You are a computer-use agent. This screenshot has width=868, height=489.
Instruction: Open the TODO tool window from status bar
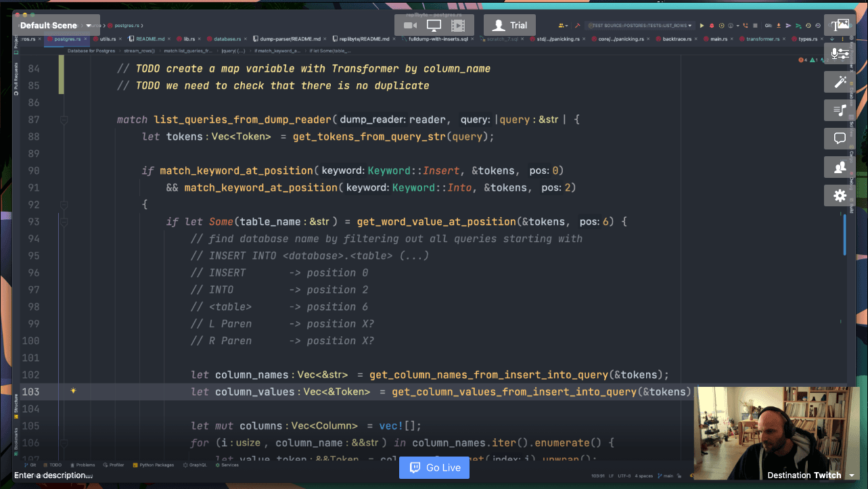54,465
